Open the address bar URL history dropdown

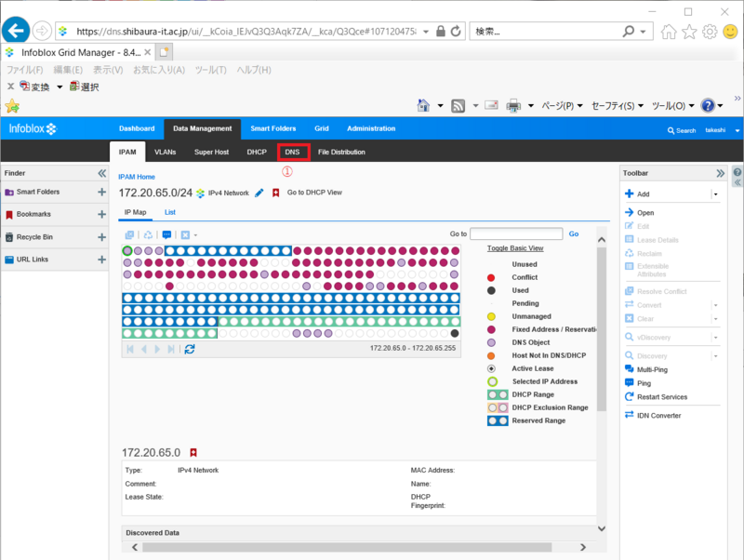pos(426,32)
